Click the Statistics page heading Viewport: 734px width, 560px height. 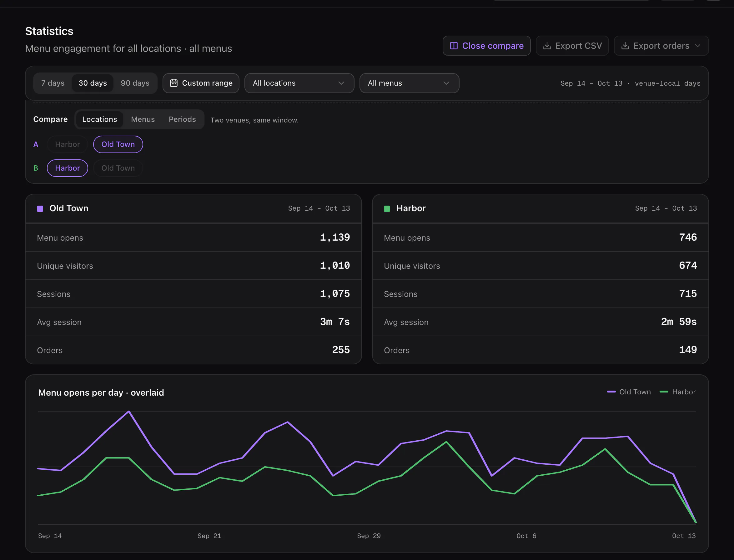pos(49,31)
